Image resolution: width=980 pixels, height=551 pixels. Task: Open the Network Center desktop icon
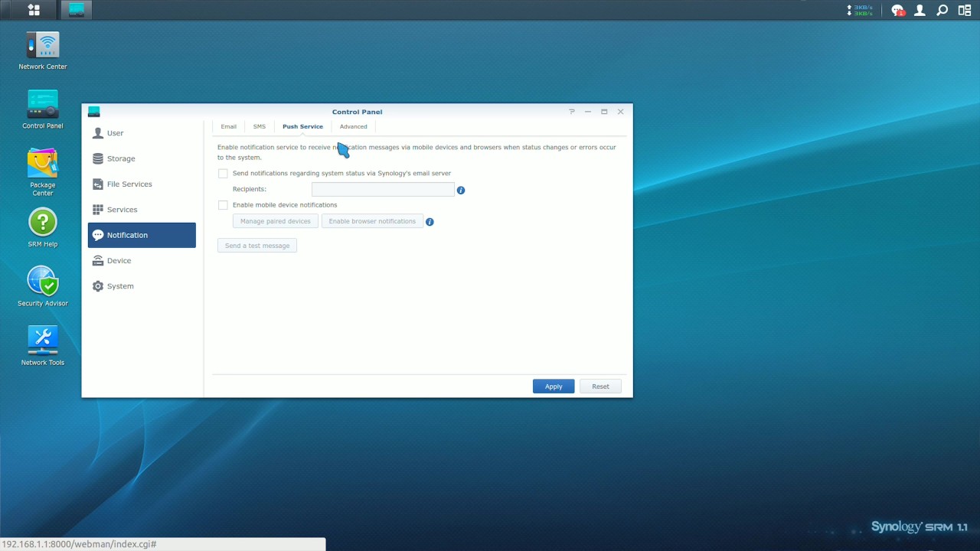[x=43, y=46]
